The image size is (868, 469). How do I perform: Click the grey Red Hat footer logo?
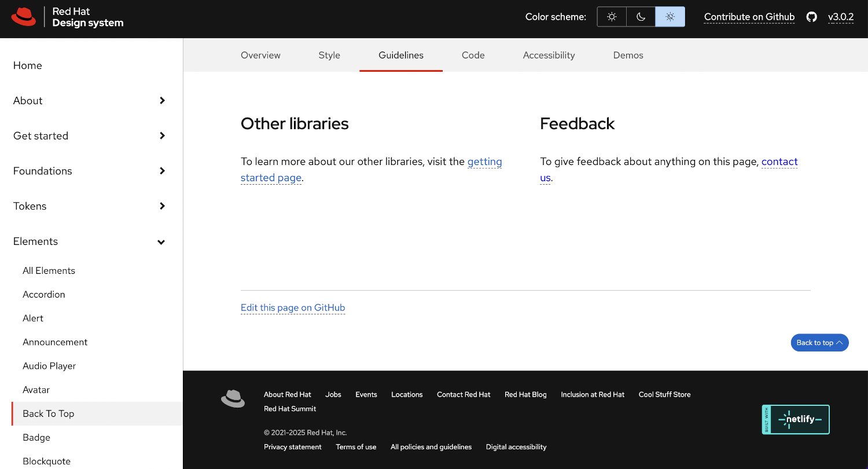coord(233,398)
